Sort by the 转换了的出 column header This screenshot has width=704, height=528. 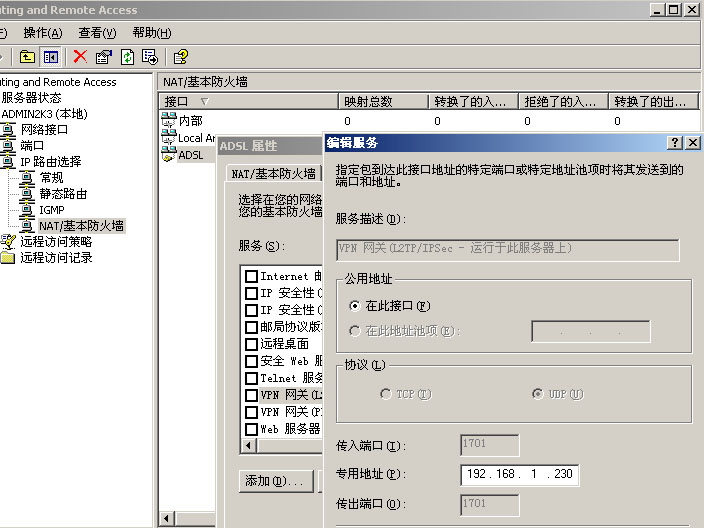(654, 101)
